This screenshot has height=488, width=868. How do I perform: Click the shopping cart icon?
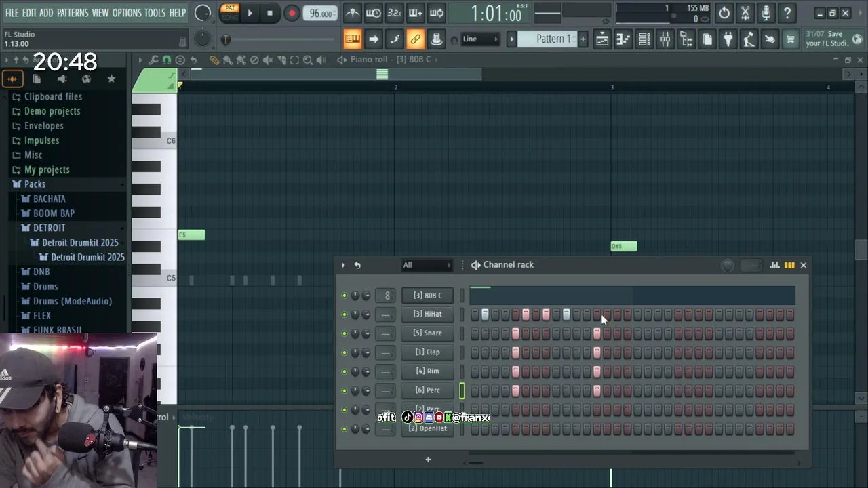[x=791, y=39]
